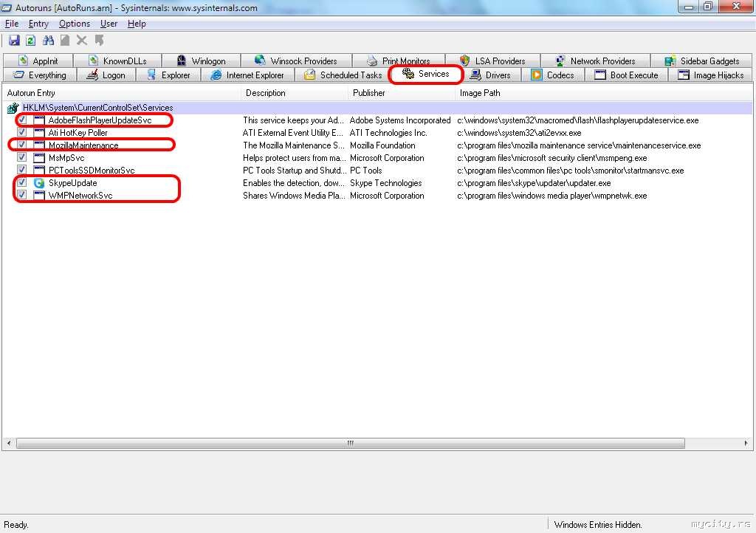Open the File menu

[12, 24]
